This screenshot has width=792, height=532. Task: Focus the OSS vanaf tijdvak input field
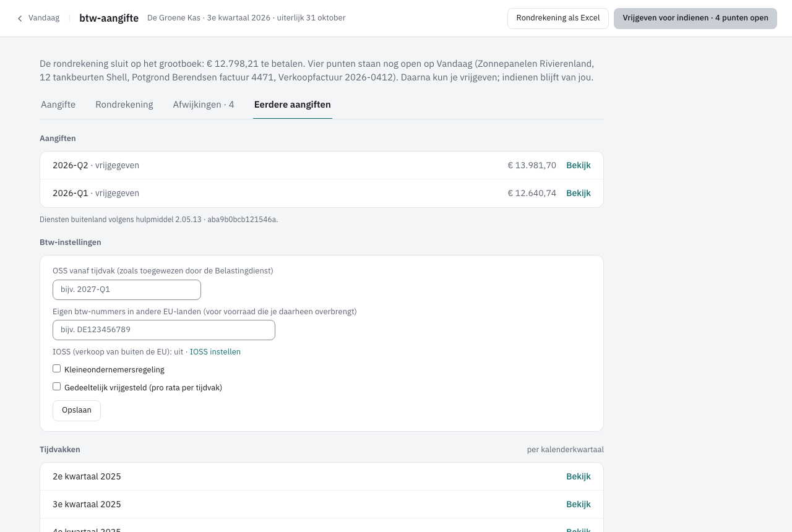127,290
